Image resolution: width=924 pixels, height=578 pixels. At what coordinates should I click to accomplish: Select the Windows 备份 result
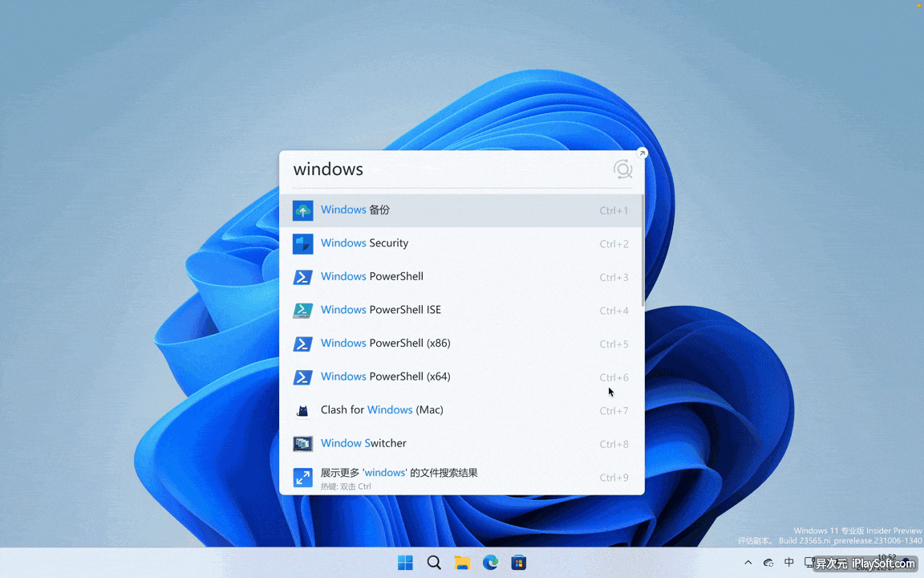461,210
